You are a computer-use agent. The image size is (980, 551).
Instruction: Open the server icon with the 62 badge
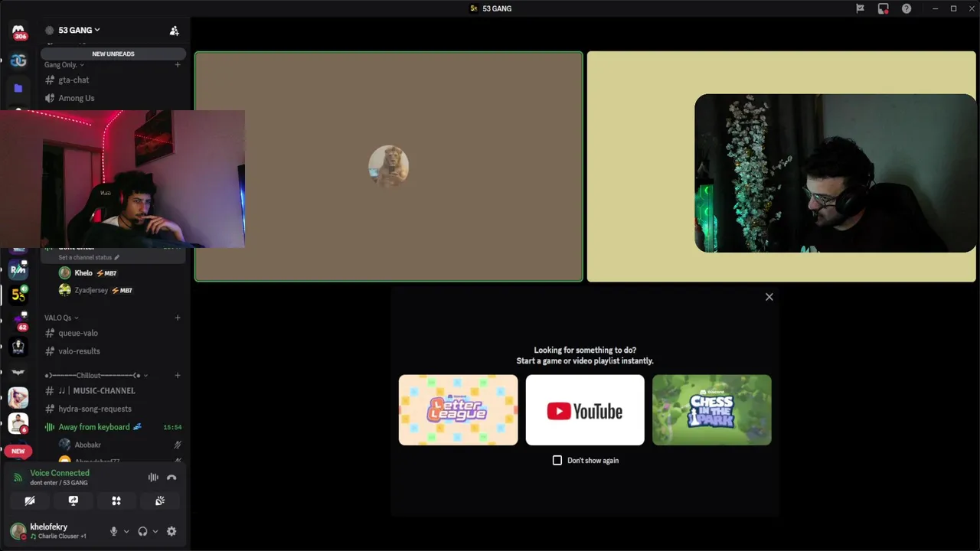(18, 321)
